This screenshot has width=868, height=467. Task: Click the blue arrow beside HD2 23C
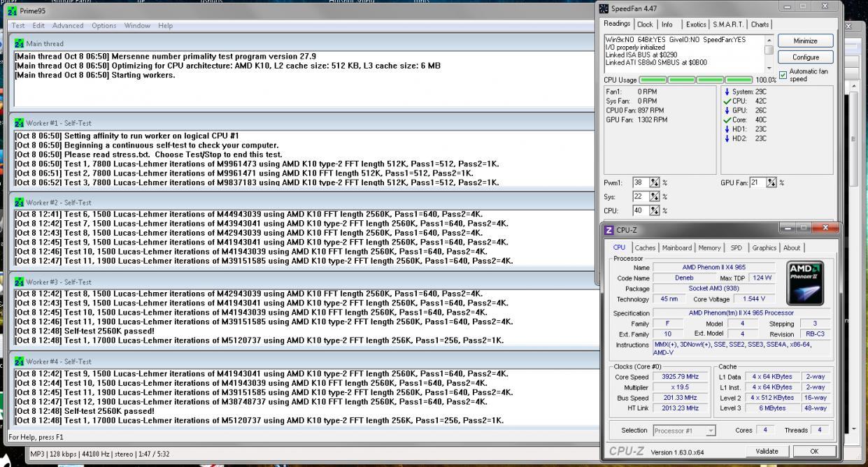727,138
